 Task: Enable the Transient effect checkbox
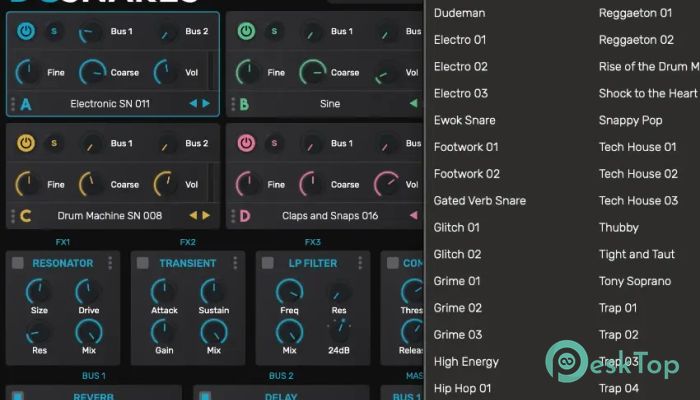(x=142, y=263)
